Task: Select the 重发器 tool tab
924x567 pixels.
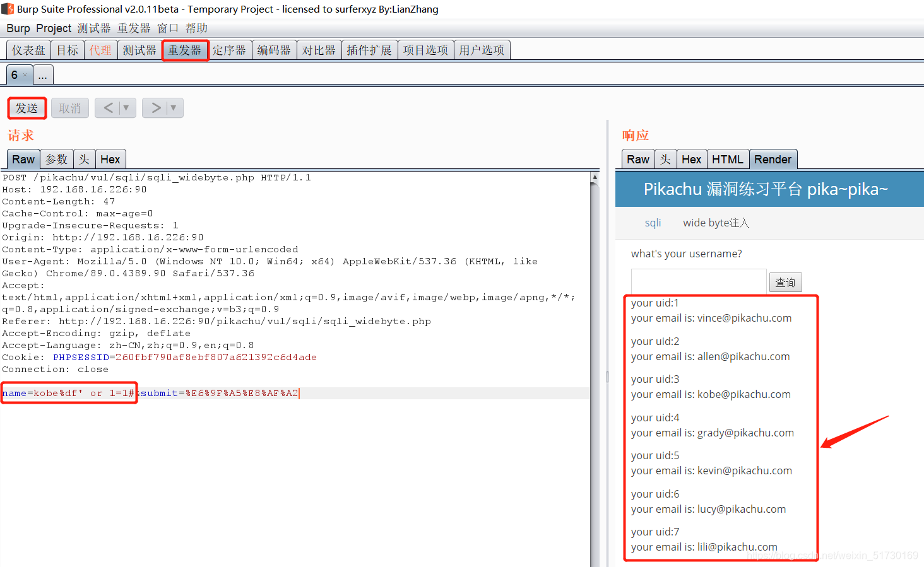Action: point(185,50)
